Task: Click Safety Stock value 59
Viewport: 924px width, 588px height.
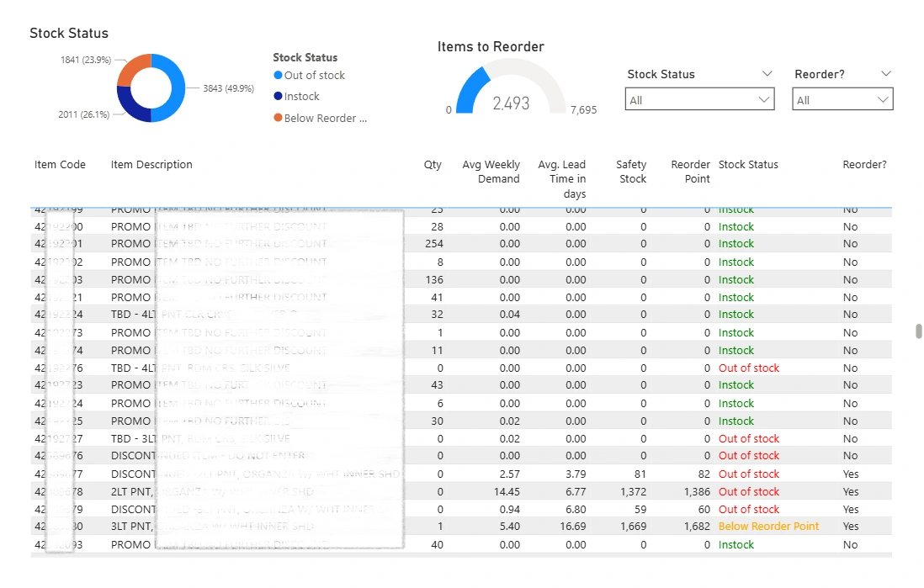Action: pos(640,509)
